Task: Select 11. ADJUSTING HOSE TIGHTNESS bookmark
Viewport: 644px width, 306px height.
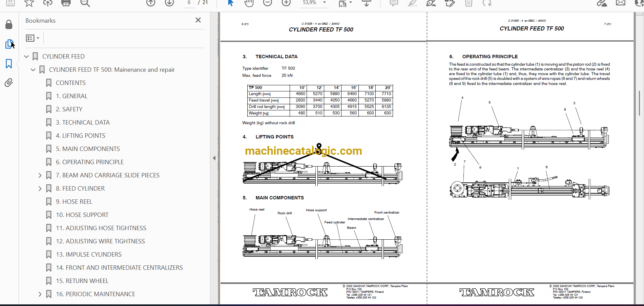Action: click(x=101, y=228)
